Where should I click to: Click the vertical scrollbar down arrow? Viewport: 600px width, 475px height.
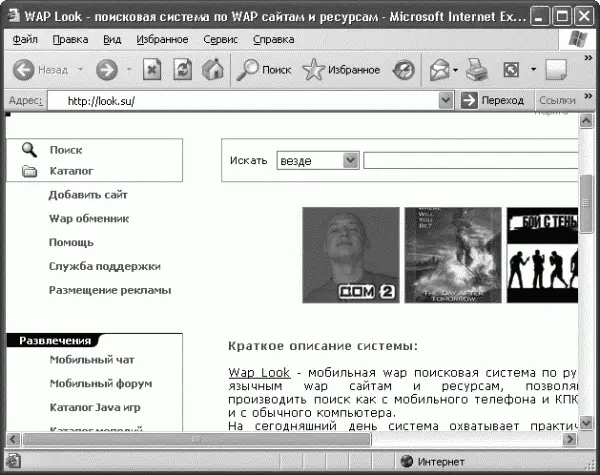tap(586, 423)
